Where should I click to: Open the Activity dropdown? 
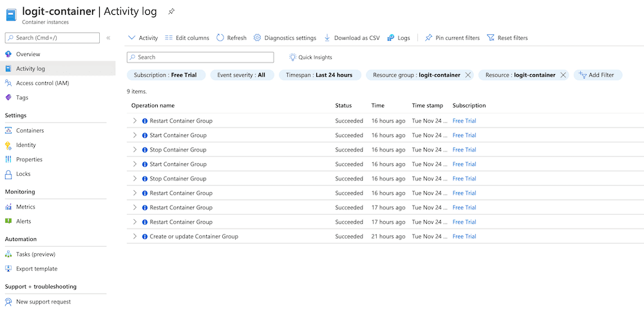point(143,38)
